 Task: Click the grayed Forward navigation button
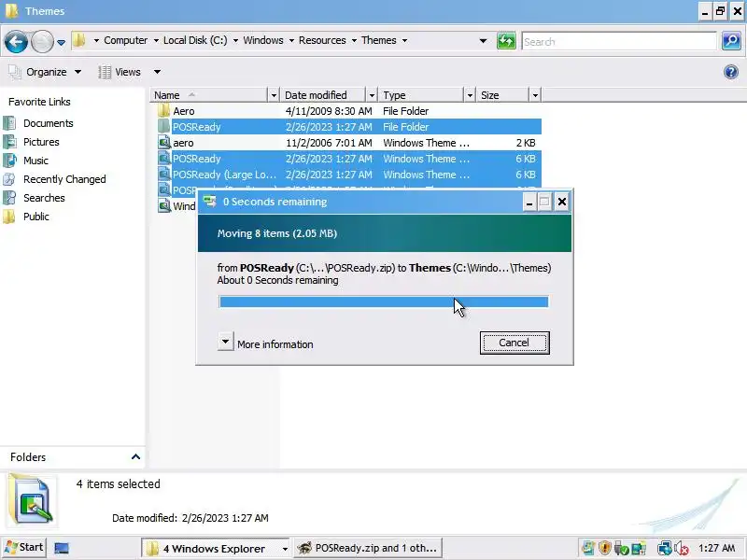click(x=42, y=41)
